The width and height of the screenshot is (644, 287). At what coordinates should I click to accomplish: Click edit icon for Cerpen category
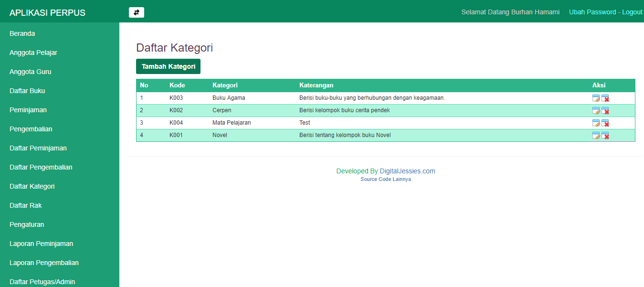pos(596,111)
